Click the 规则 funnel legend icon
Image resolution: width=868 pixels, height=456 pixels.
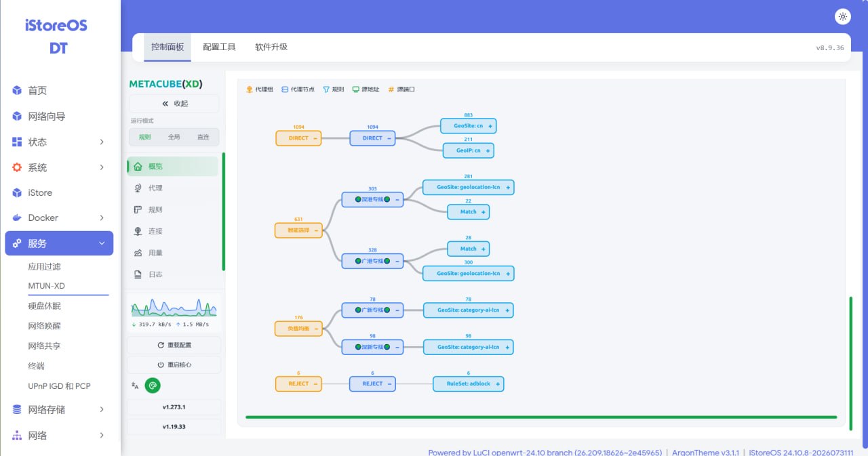[326, 89]
